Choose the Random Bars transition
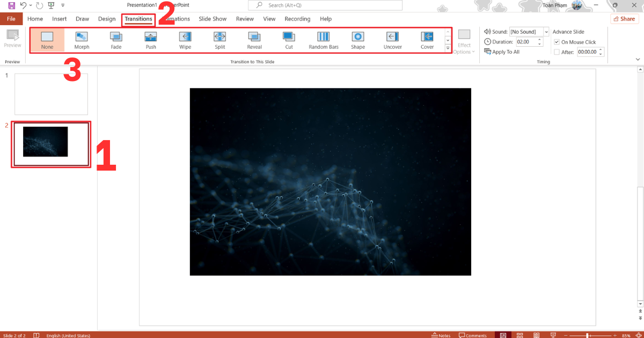644x338 pixels. [323, 40]
